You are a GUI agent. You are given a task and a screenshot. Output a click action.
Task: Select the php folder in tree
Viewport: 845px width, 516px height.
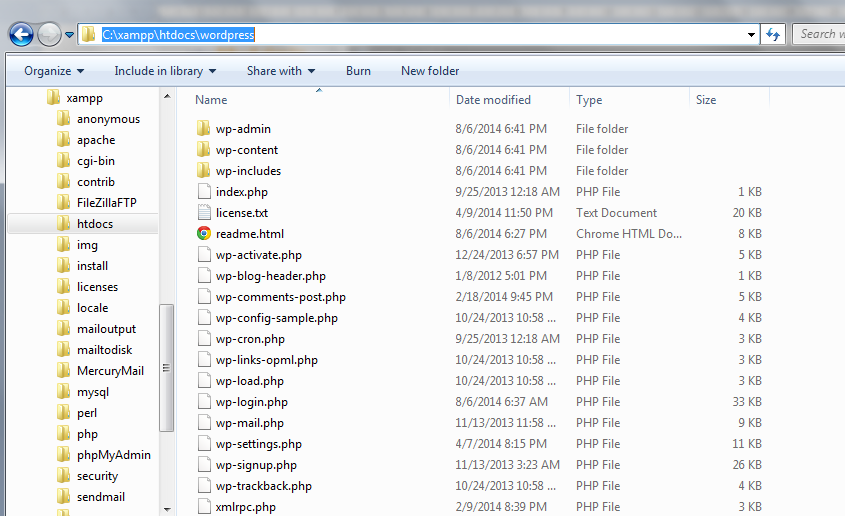coord(87,434)
